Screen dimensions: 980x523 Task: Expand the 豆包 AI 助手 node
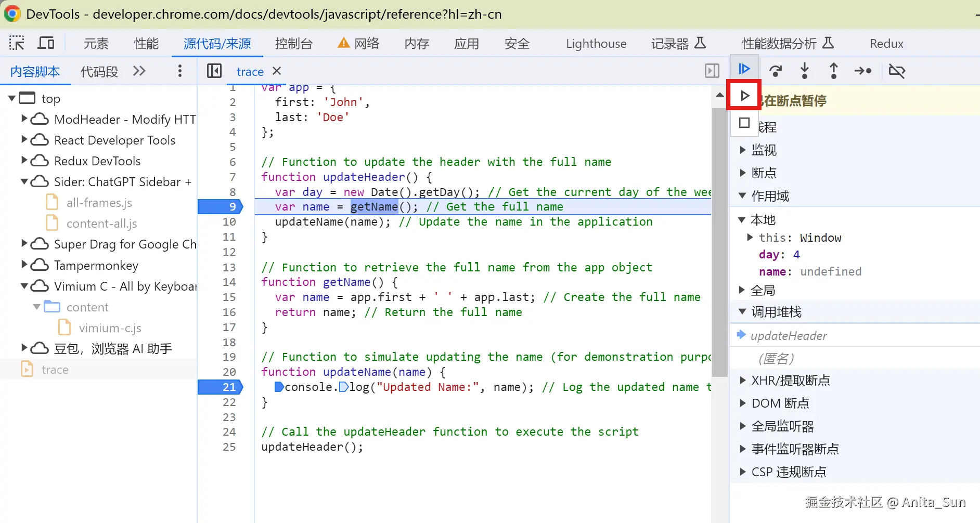[x=24, y=348]
